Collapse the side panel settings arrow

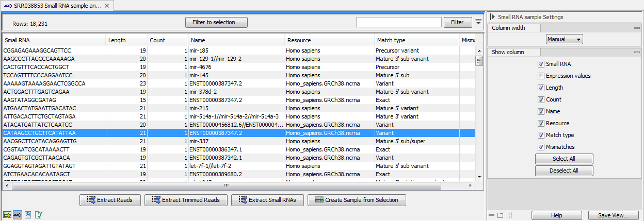493,17
